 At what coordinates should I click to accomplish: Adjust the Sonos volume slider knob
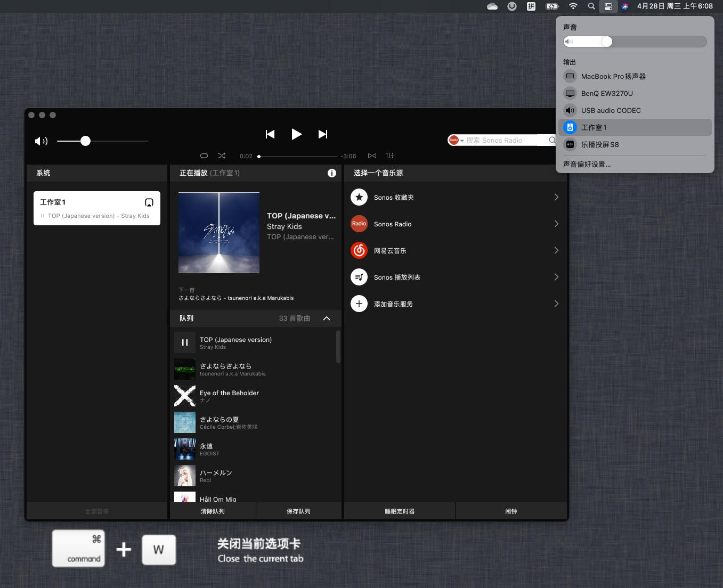tap(85, 141)
